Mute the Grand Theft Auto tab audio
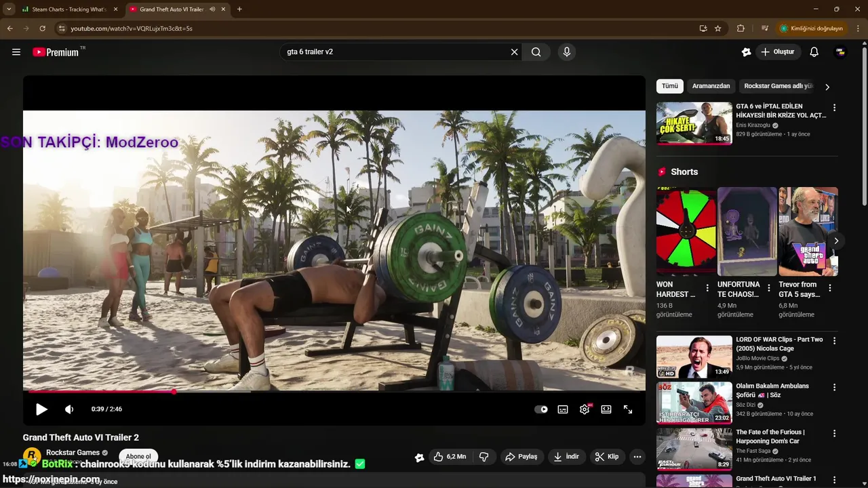868x488 pixels. click(x=212, y=9)
